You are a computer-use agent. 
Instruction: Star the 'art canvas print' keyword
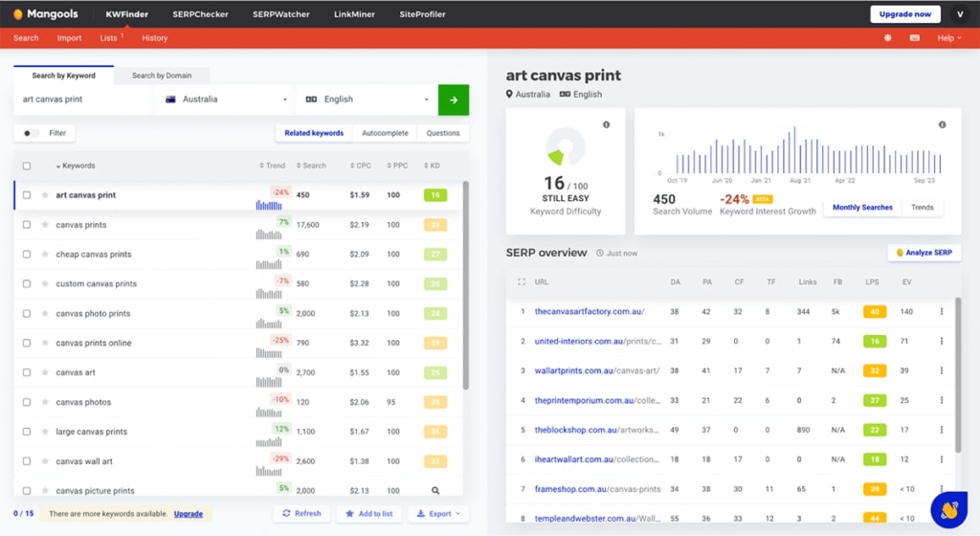[x=45, y=195]
